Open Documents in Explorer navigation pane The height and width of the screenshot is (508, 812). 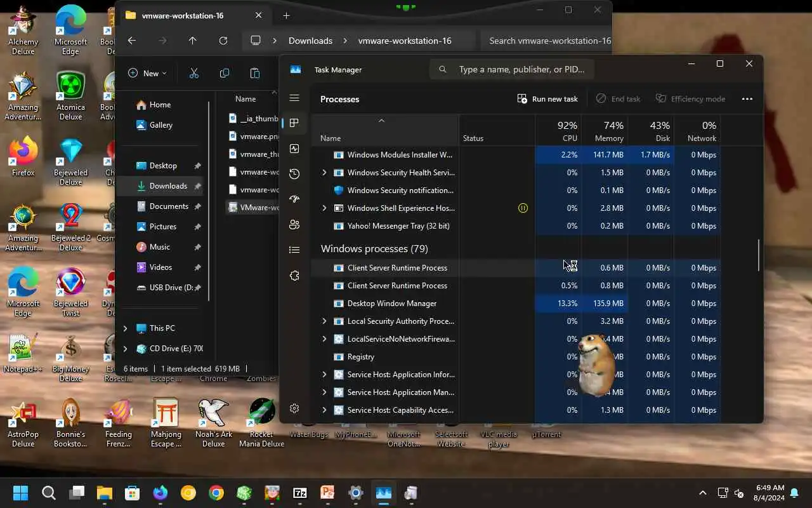(169, 206)
